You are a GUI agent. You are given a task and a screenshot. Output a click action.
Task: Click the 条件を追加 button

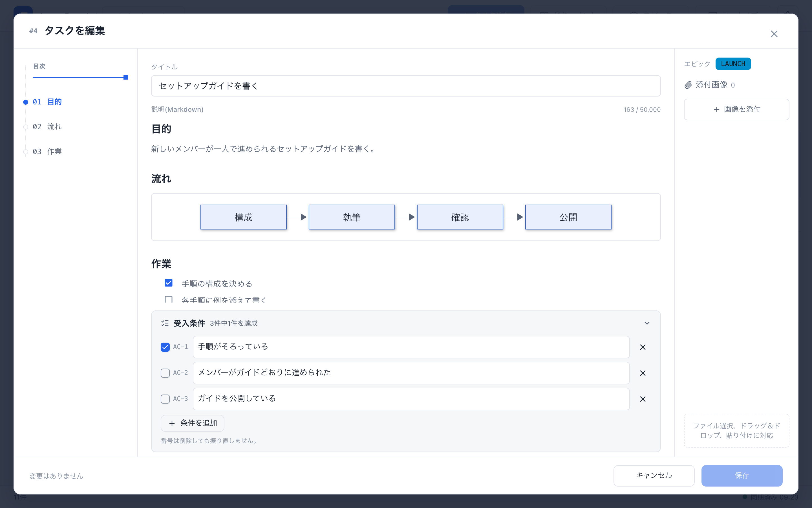192,423
